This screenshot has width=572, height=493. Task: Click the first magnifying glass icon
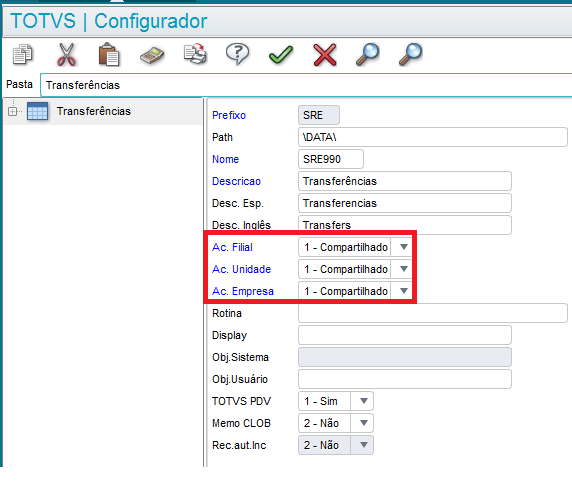pyautogui.click(x=367, y=55)
